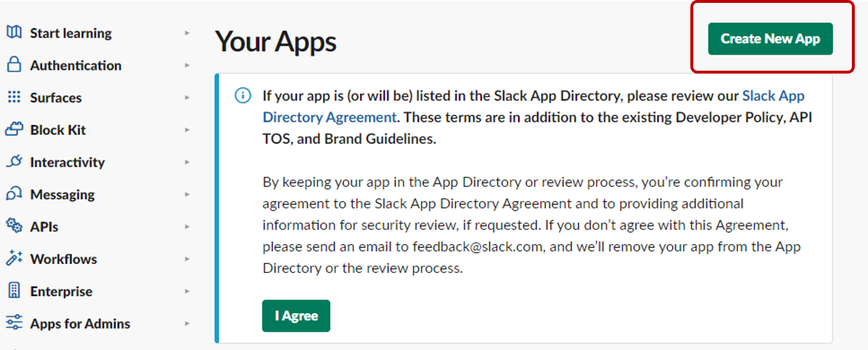Click the info circle icon in notice
This screenshot has width=868, height=350.
pyautogui.click(x=243, y=95)
